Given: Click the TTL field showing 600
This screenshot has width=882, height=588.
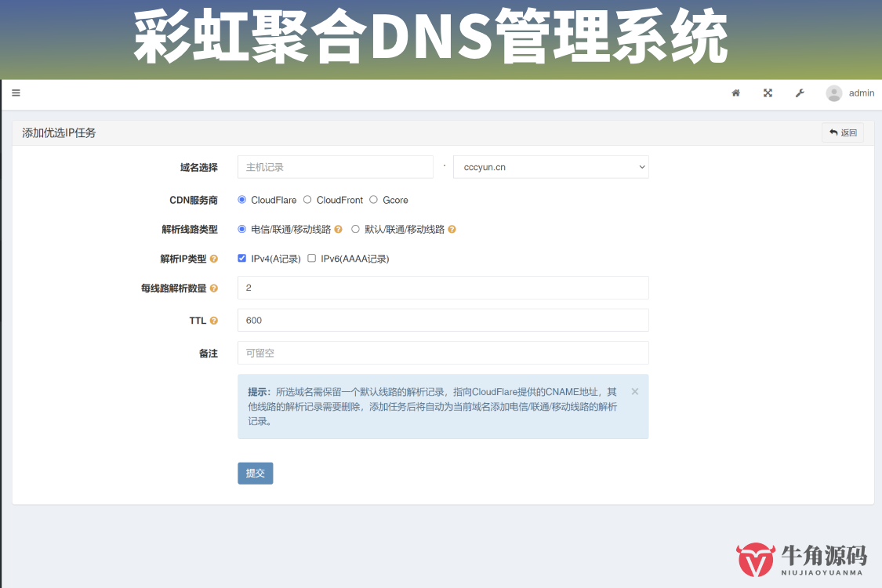Looking at the screenshot, I should pyautogui.click(x=443, y=320).
